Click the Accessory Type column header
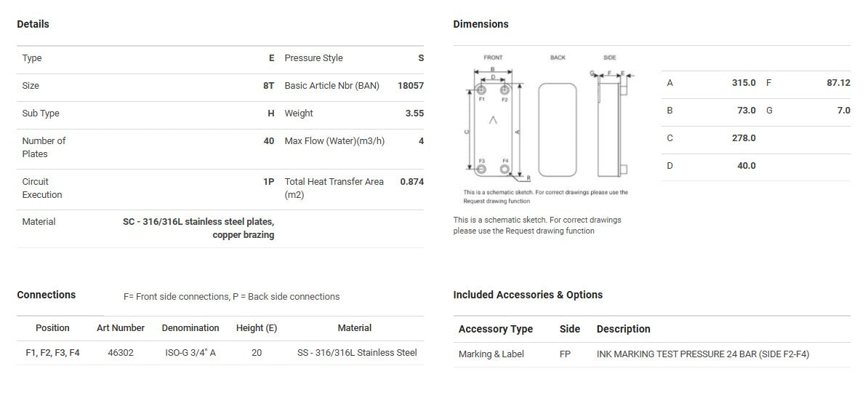Screen dimensions: 868x406 coord(495,329)
